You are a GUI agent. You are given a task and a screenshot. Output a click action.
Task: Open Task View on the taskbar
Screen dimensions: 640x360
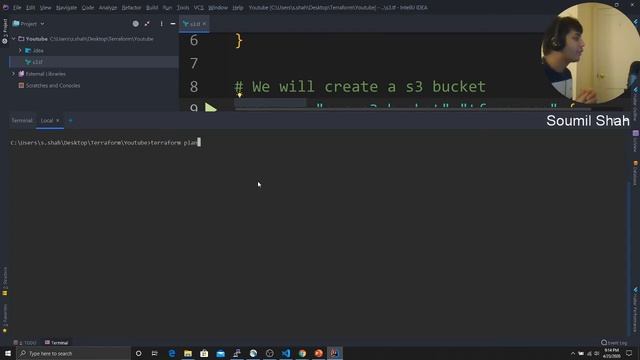155,353
